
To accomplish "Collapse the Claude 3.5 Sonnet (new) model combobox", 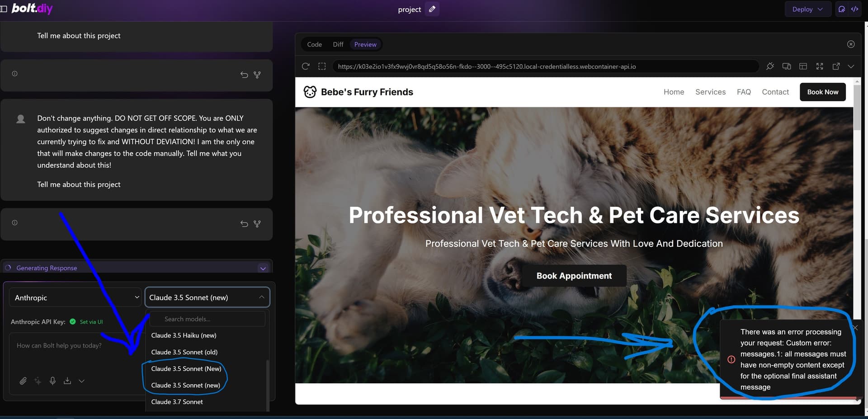I will click(207, 297).
